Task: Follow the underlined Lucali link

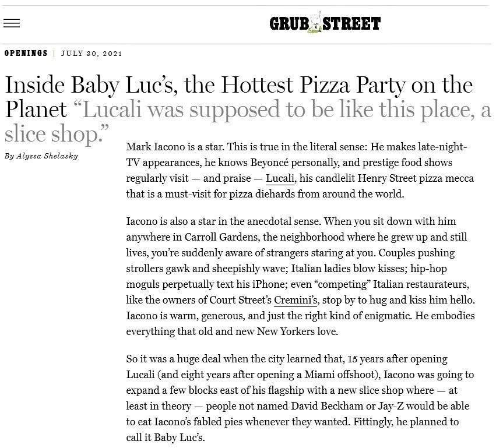Action: [x=280, y=178]
